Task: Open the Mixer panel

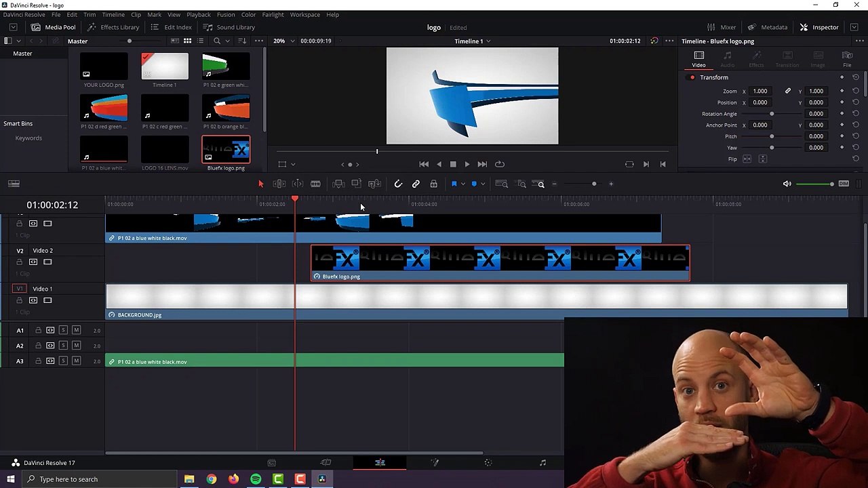Action: click(722, 27)
